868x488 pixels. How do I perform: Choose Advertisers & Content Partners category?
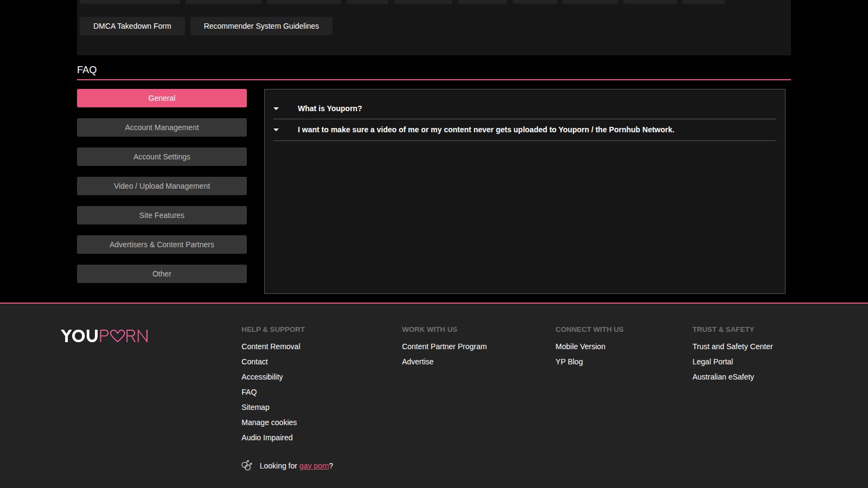(x=162, y=245)
